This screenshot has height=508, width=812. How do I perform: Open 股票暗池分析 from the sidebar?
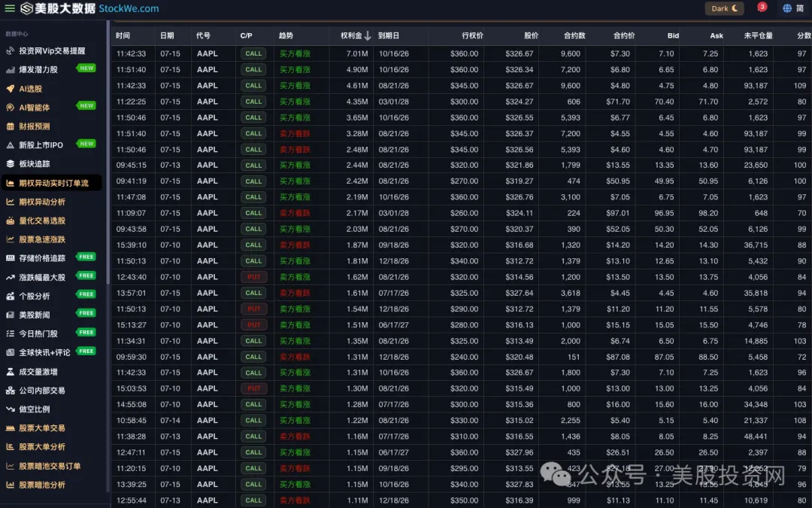point(42,485)
